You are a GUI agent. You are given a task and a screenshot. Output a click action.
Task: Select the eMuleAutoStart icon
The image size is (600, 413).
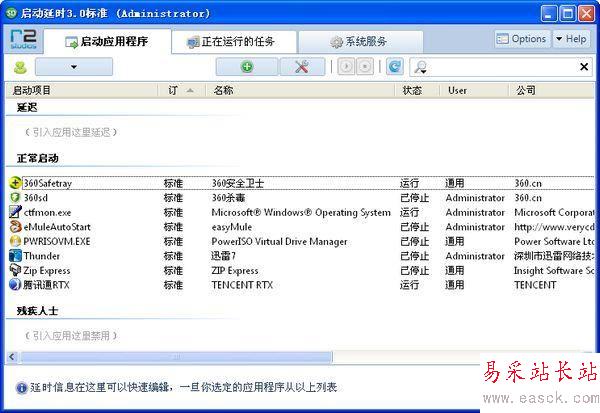15,227
